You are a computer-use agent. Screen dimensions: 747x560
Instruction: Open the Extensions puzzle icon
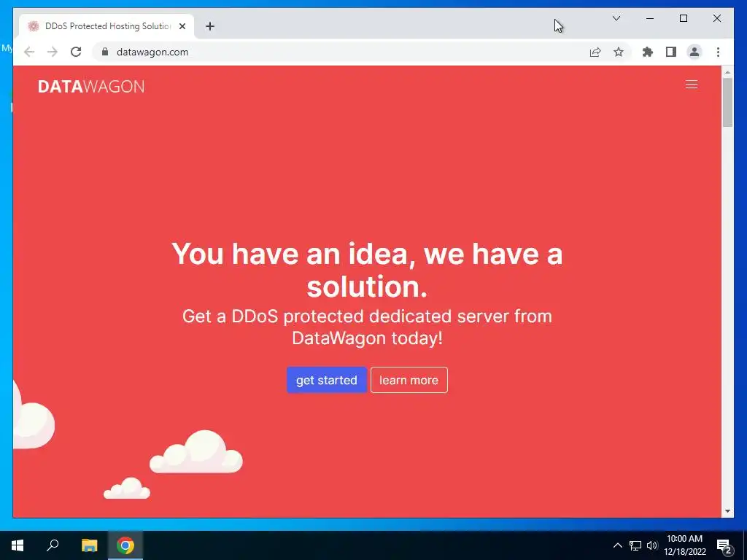click(648, 52)
